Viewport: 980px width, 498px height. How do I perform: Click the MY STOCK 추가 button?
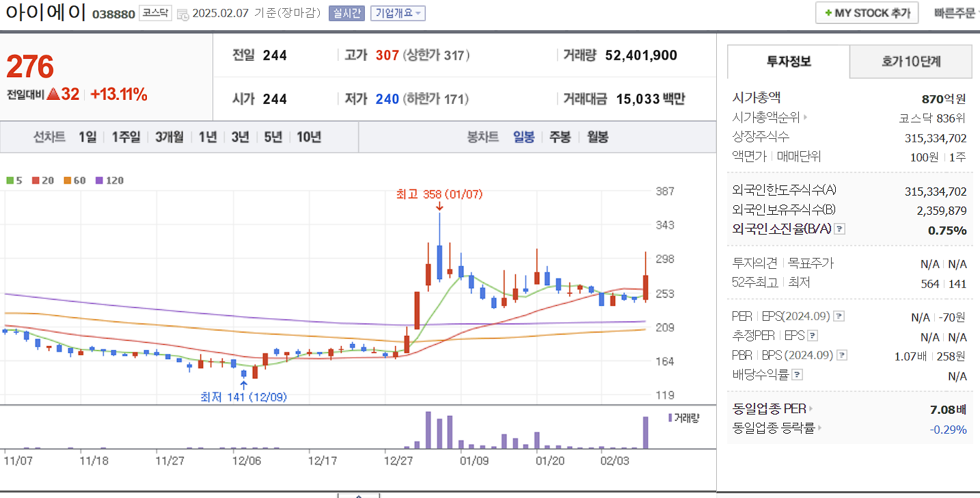tap(866, 12)
